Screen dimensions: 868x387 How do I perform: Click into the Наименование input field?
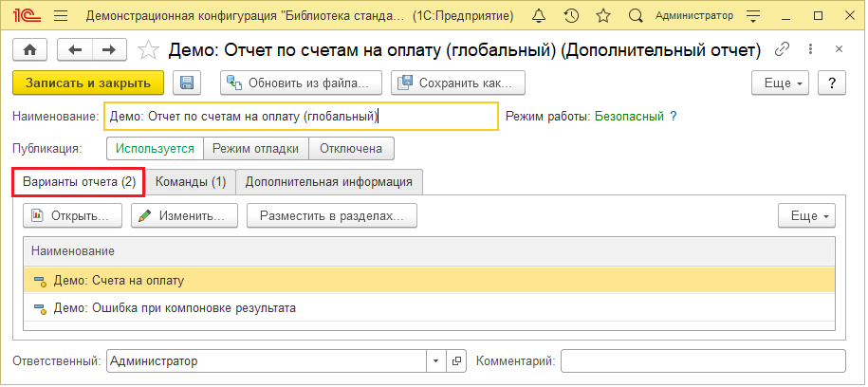point(301,117)
